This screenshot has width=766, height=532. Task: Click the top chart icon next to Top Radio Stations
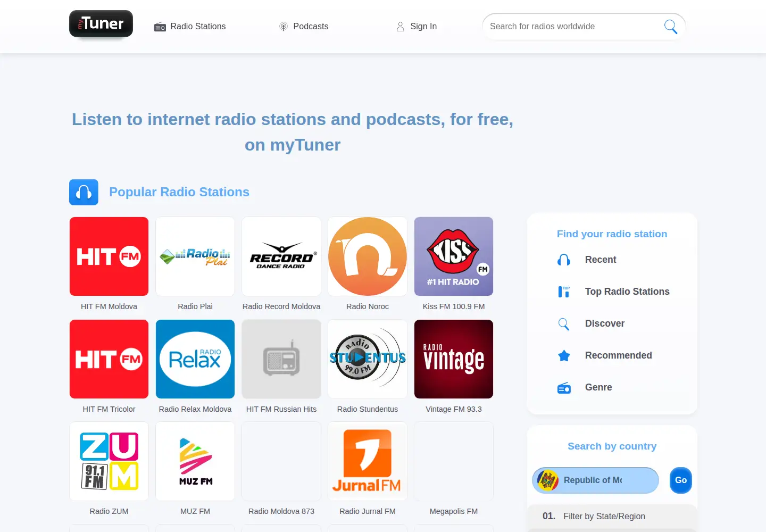[564, 292]
